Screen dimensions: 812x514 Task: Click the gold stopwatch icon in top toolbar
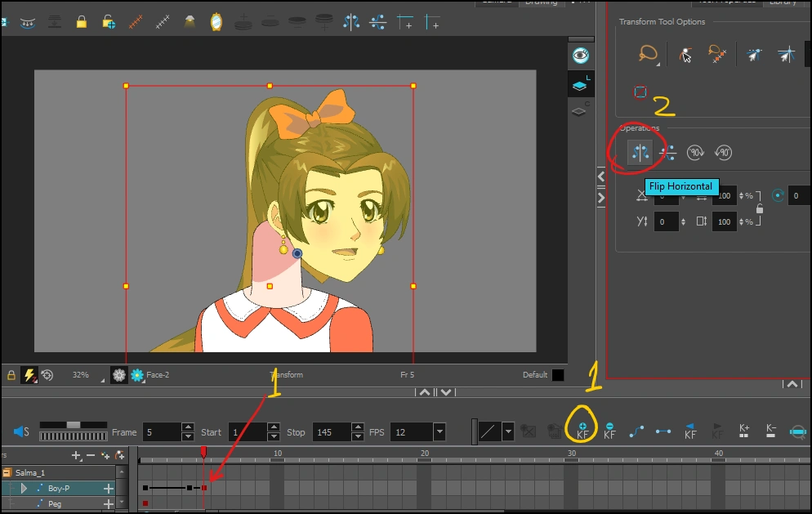(216, 22)
